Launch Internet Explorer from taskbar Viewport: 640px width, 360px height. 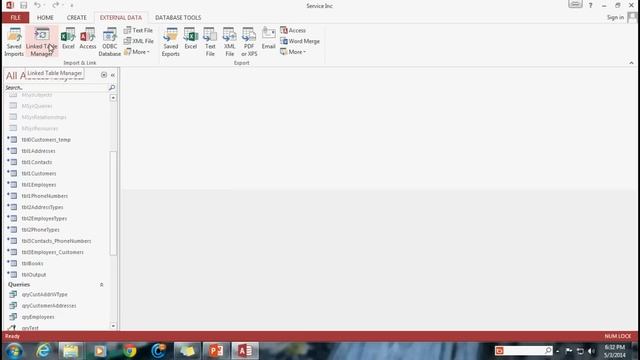pyautogui.click(x=43, y=351)
